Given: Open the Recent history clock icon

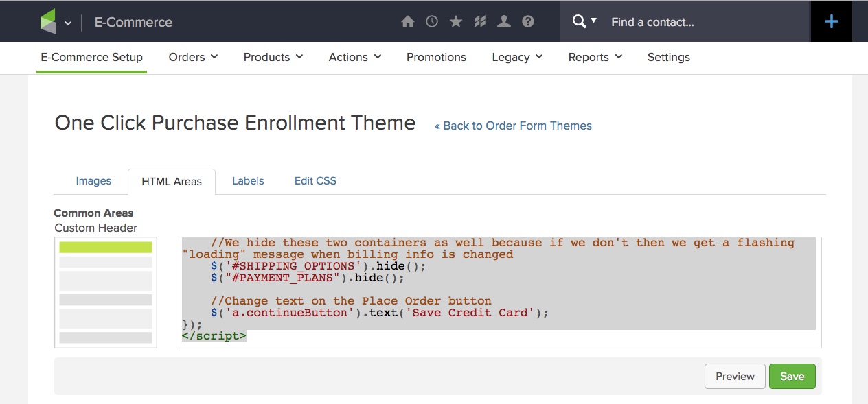Looking at the screenshot, I should pos(432,22).
